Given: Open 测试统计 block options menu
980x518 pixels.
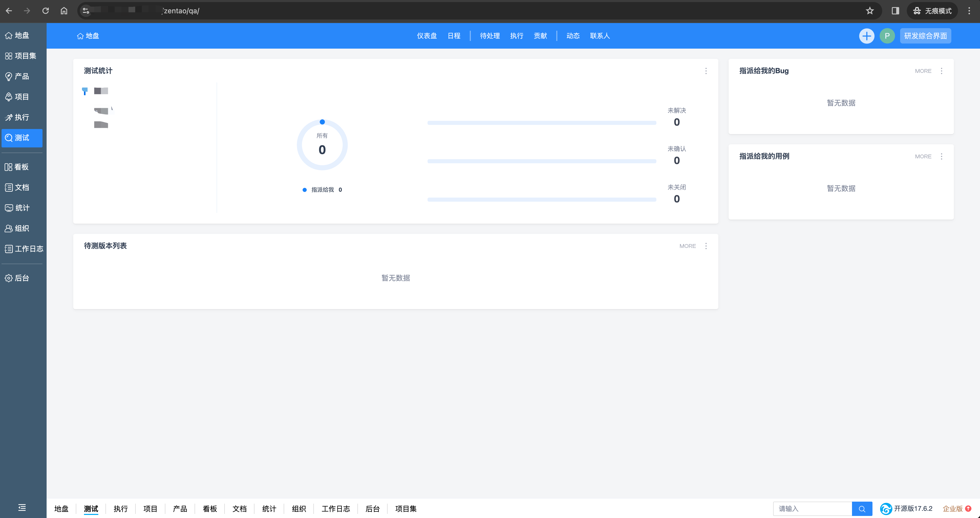Looking at the screenshot, I should coord(706,71).
